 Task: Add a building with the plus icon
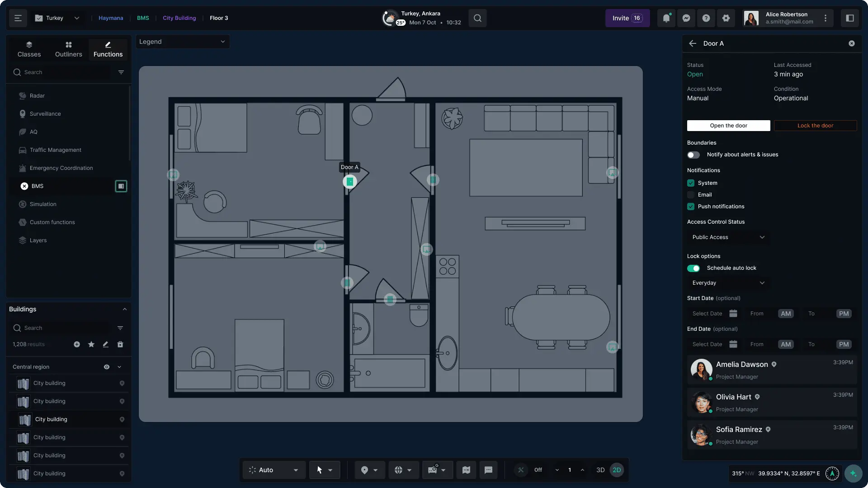click(77, 344)
